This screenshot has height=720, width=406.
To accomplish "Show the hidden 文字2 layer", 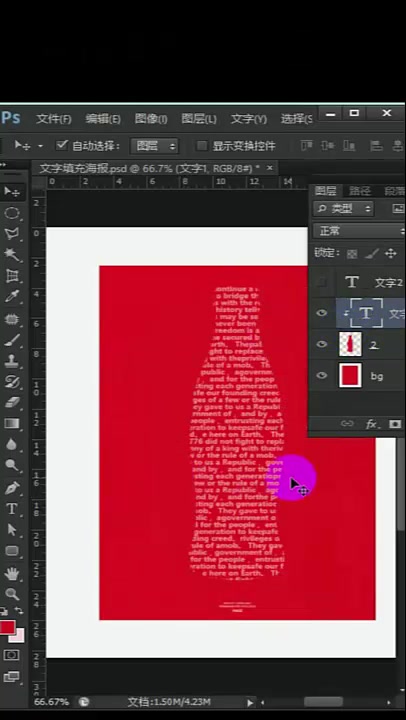I will point(322,282).
